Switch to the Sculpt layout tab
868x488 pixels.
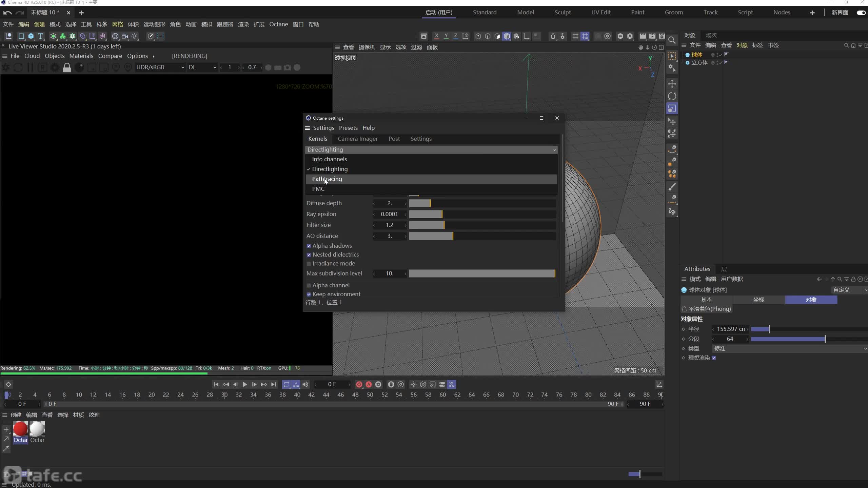point(563,12)
